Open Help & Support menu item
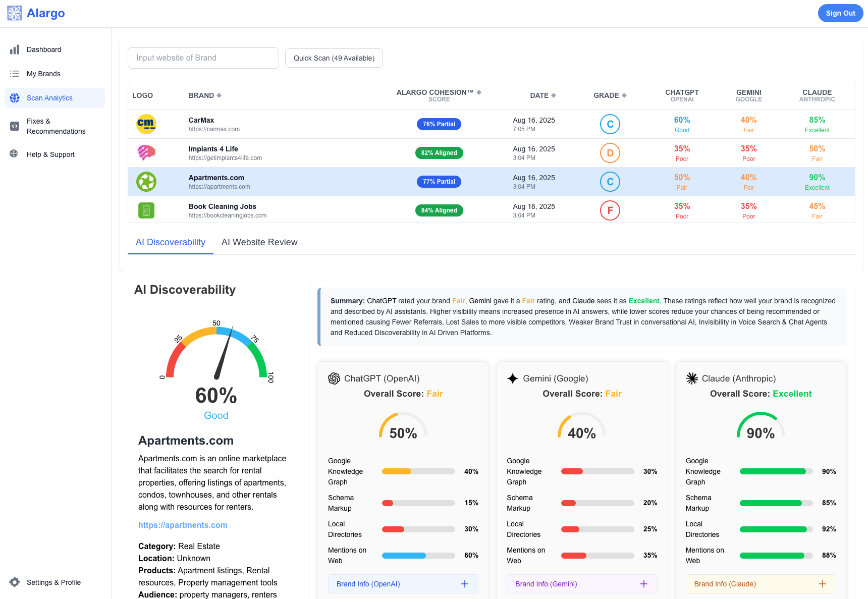The image size is (868, 599). coord(55,154)
